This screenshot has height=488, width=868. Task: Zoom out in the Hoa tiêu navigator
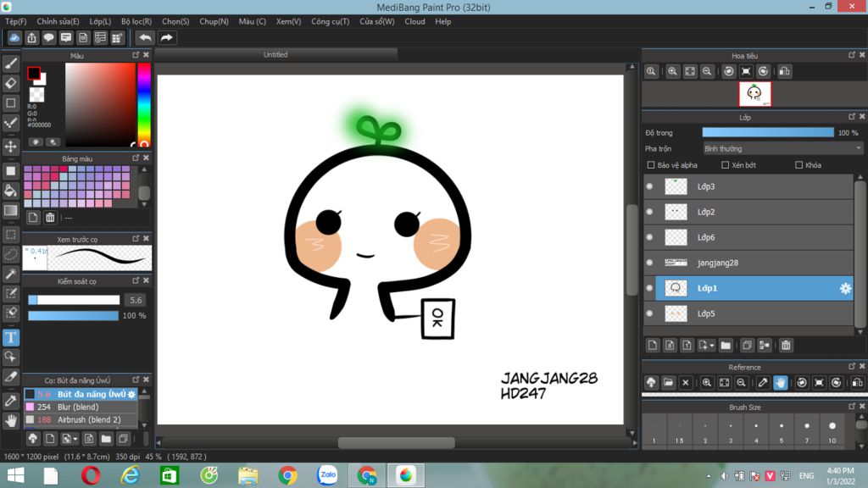click(x=707, y=71)
